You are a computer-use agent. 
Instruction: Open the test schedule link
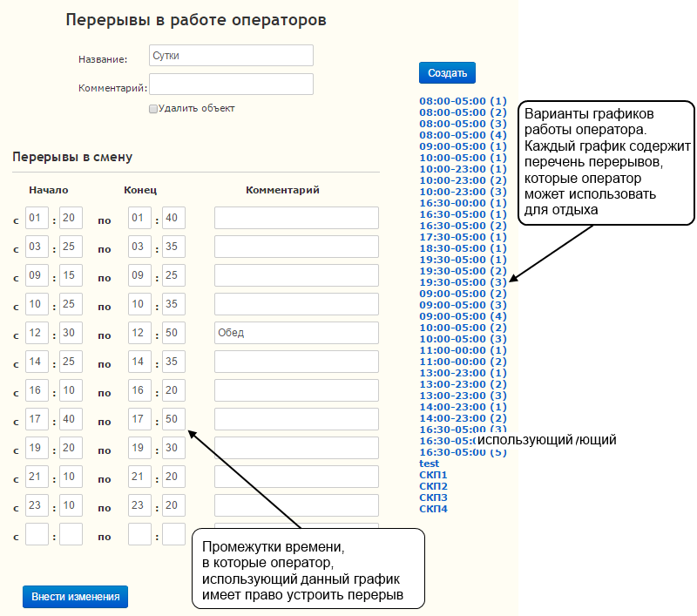[x=429, y=464]
